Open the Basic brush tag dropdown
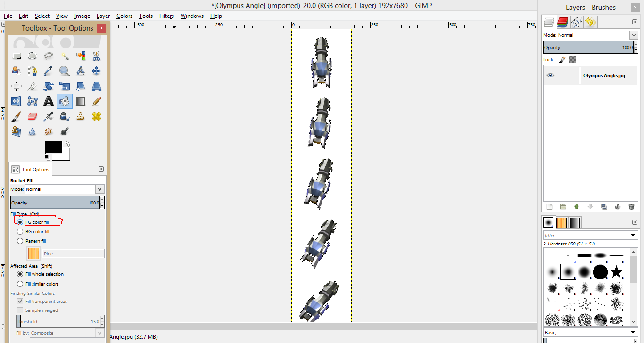644x343 pixels. point(633,333)
